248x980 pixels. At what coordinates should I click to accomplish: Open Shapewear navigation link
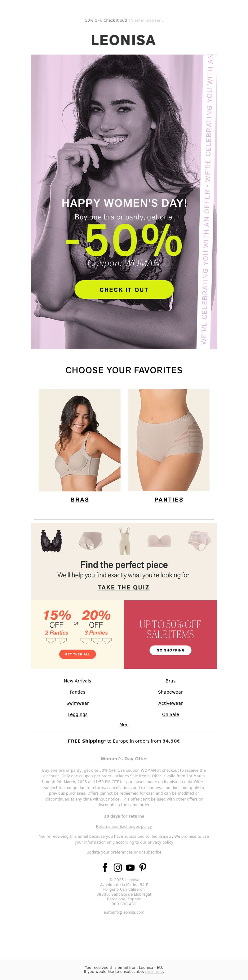pyautogui.click(x=170, y=692)
